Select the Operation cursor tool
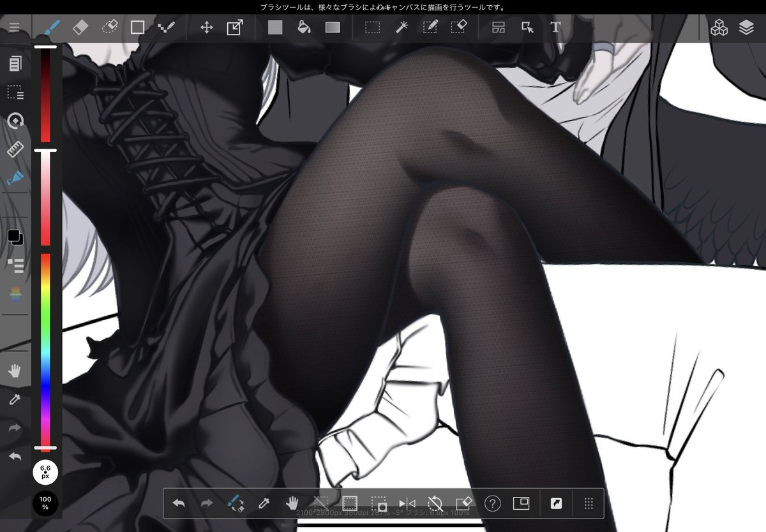The image size is (766, 532). coord(527,27)
